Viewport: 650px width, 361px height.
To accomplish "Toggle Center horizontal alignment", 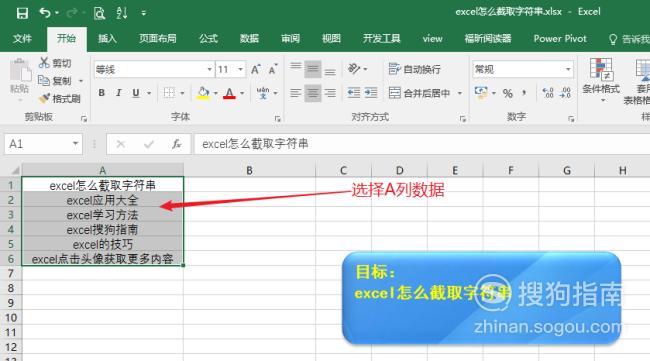I will coord(313,93).
